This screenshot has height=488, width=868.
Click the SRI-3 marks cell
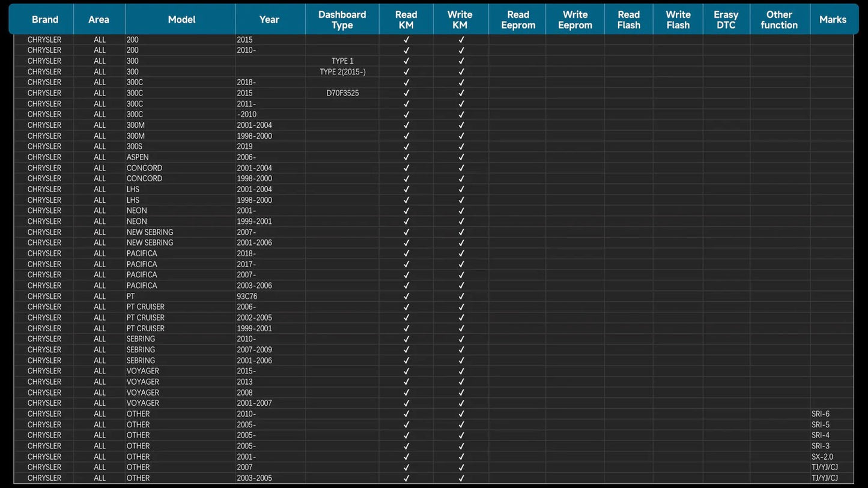820,446
